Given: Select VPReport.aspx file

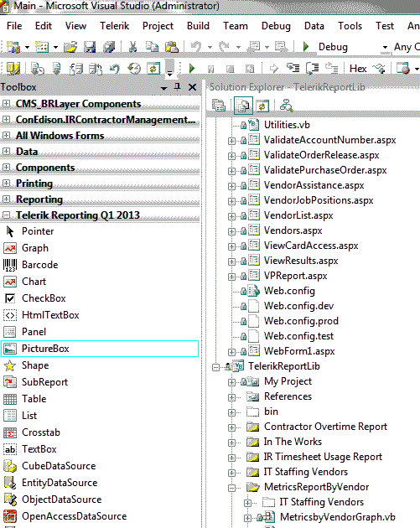Looking at the screenshot, I should [295, 276].
